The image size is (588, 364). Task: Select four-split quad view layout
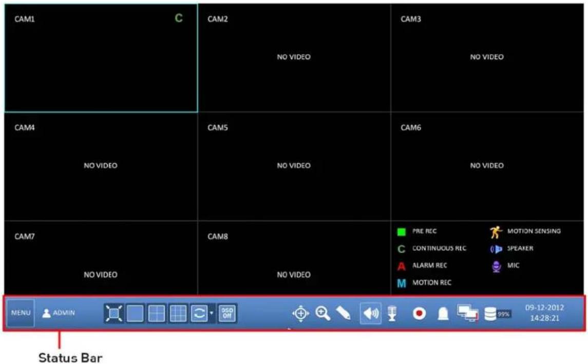(x=157, y=313)
